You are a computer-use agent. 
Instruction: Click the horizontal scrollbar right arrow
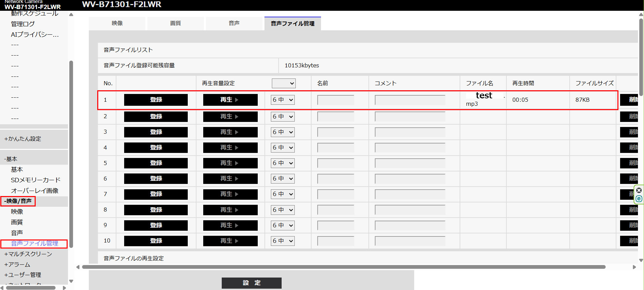[634, 267]
